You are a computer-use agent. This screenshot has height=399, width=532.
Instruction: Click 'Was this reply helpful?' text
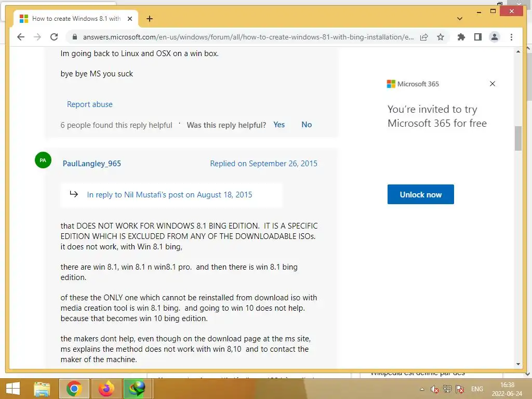[227, 125]
